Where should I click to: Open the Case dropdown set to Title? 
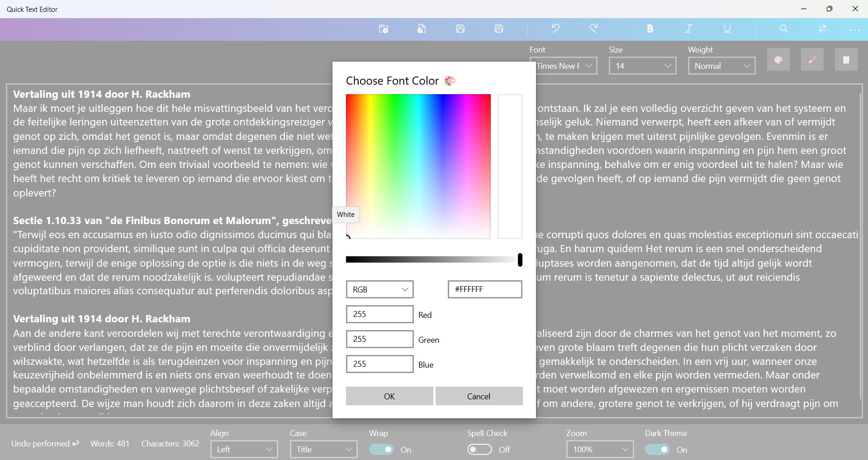323,449
